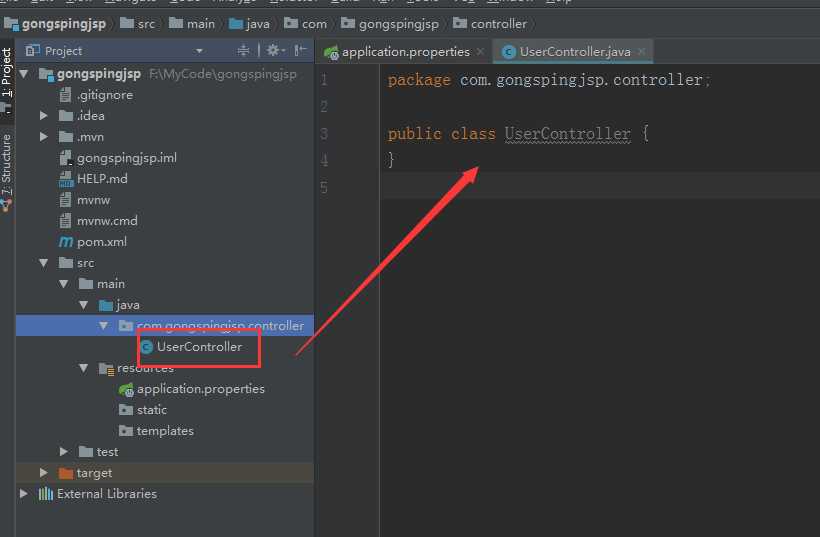The width and height of the screenshot is (820, 537).
Task: Expand the test folder
Action: tap(64, 452)
